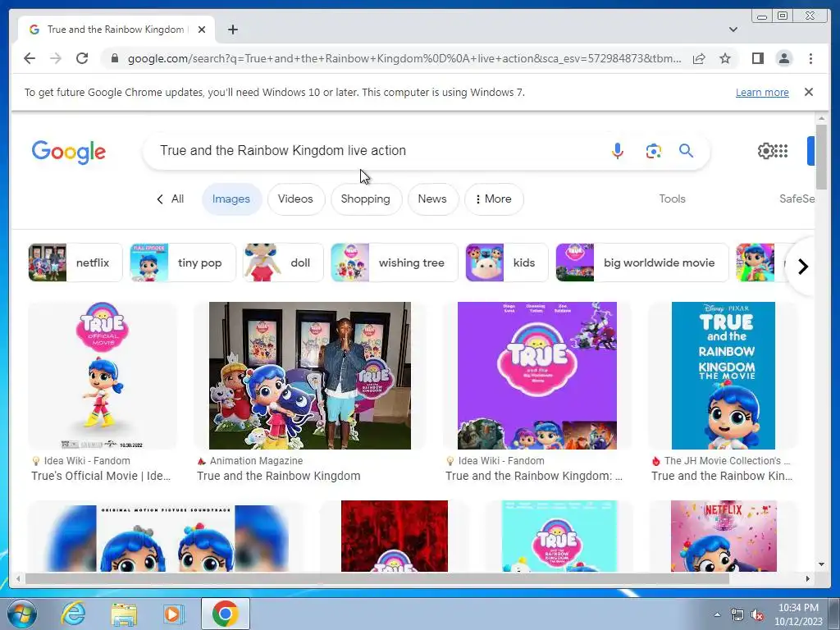Show hidden system tray icons

717,614
